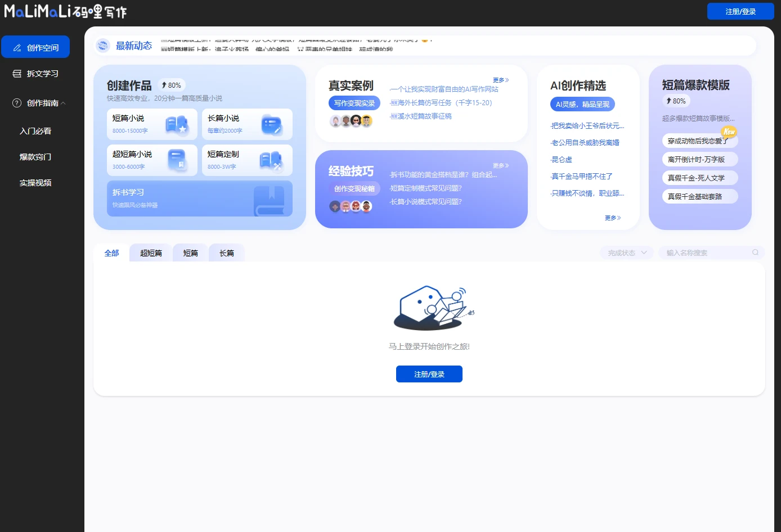Viewport: 781px width, 532px height.
Task: Click magnifier icon in search box
Action: coord(755,253)
